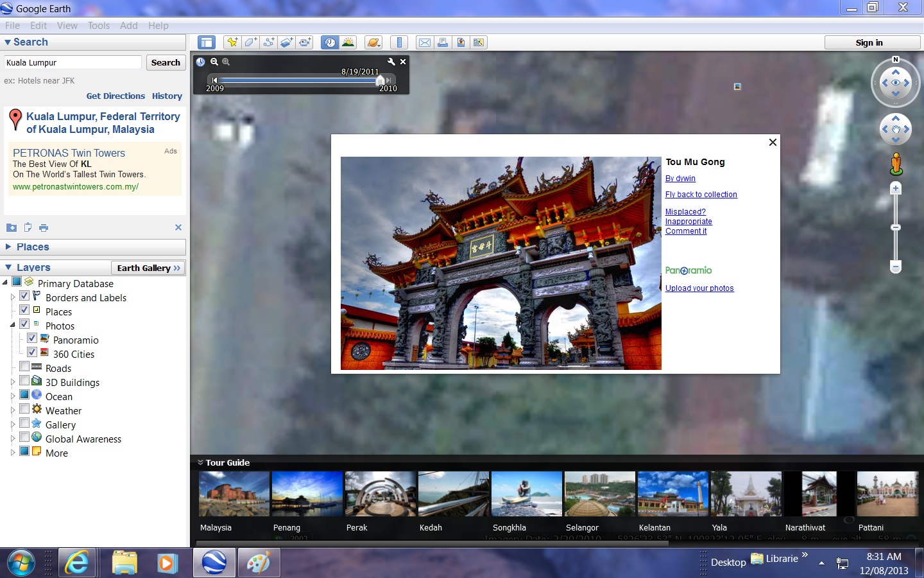The image size is (924, 578).
Task: Click the Earth Gallery button
Action: pos(148,268)
